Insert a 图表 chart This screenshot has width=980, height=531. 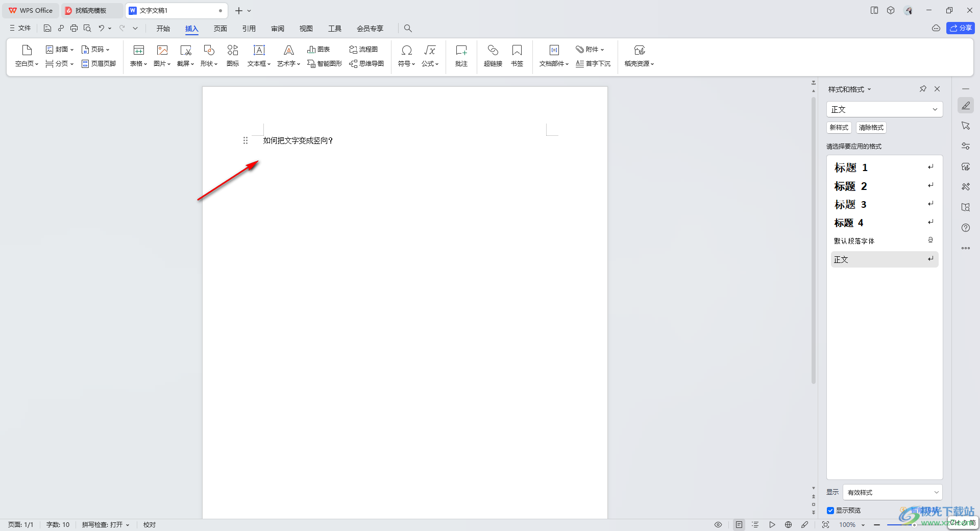[318, 50]
